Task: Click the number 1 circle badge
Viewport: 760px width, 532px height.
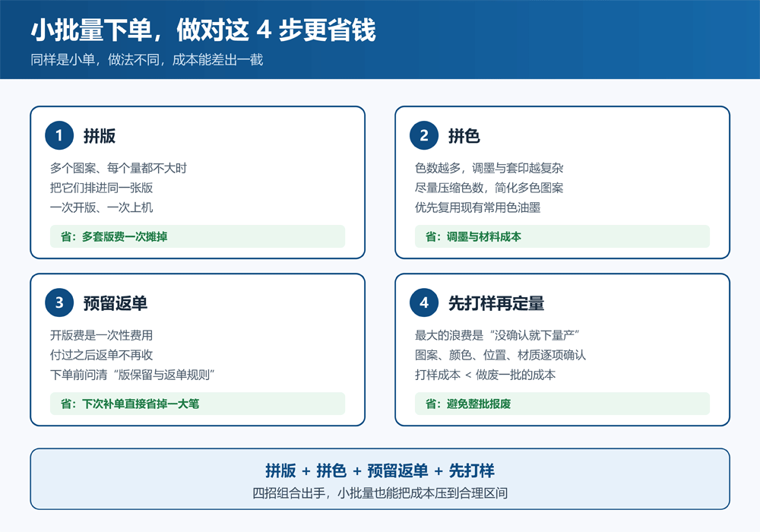Action: coord(59,135)
